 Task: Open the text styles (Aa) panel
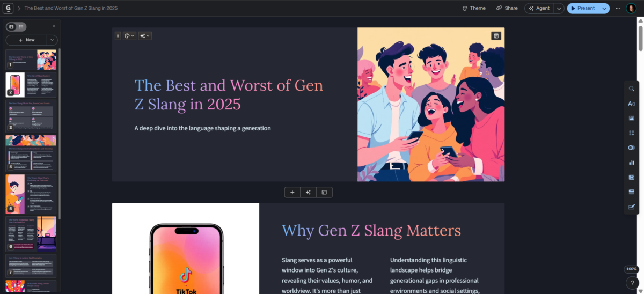coord(631,104)
